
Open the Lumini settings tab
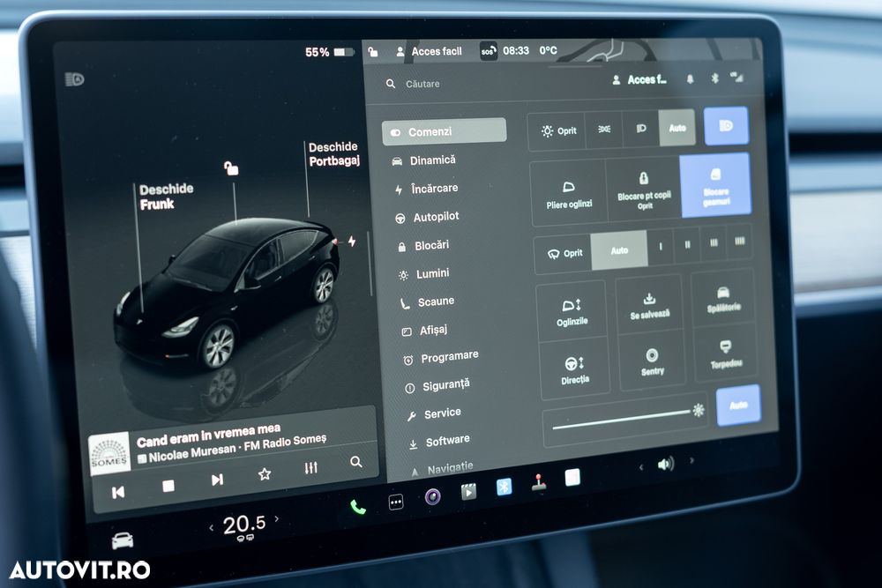[423, 274]
